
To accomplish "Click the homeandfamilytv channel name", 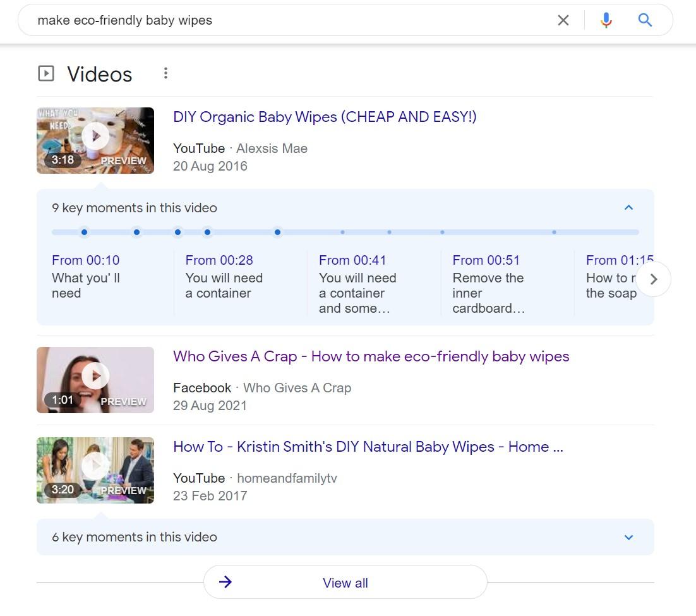I will tap(287, 478).
